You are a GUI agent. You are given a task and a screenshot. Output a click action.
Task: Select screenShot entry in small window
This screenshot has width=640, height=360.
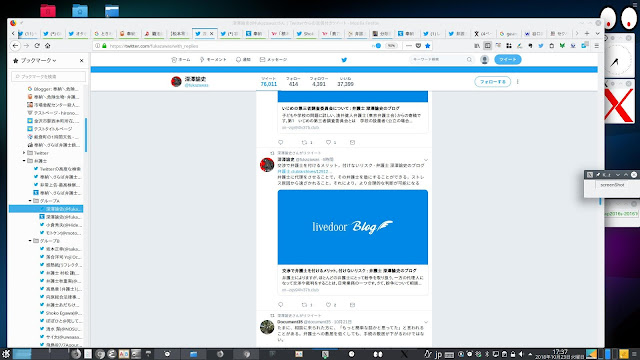612,185
